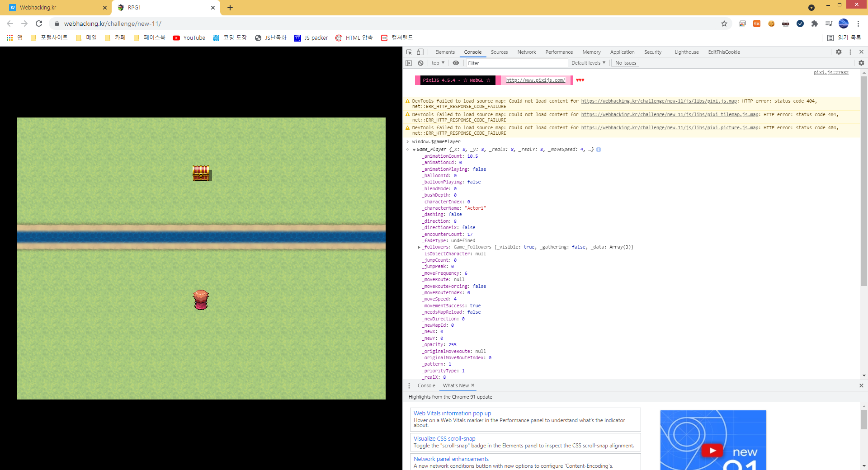Viewport: 868px width, 470px height.
Task: Close the RPG1 tab
Action: (x=213, y=8)
